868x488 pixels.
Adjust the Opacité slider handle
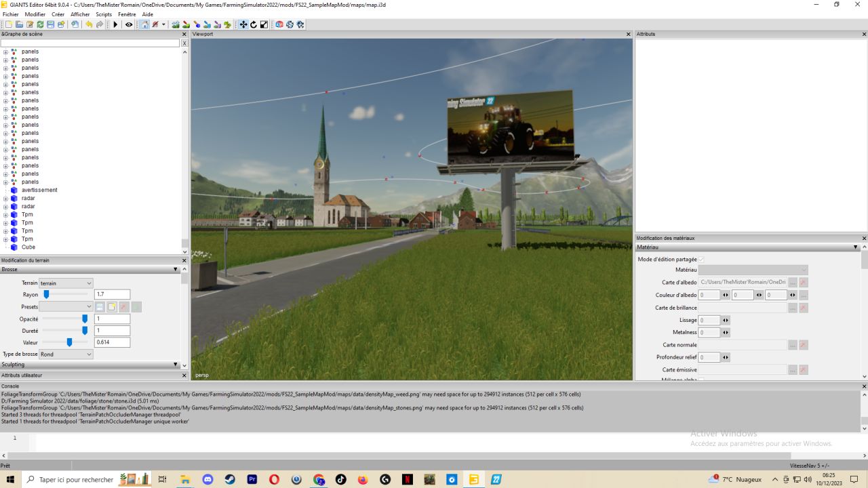(x=85, y=319)
